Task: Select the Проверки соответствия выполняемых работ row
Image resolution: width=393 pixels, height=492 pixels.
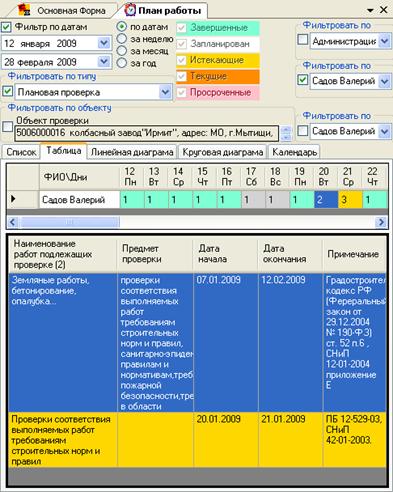Action: pyautogui.click(x=197, y=440)
